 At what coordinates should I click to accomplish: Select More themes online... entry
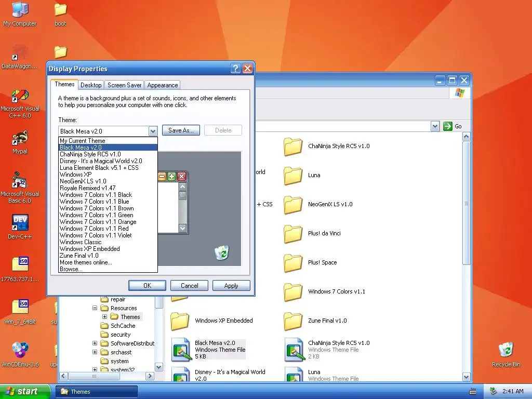coord(108,262)
